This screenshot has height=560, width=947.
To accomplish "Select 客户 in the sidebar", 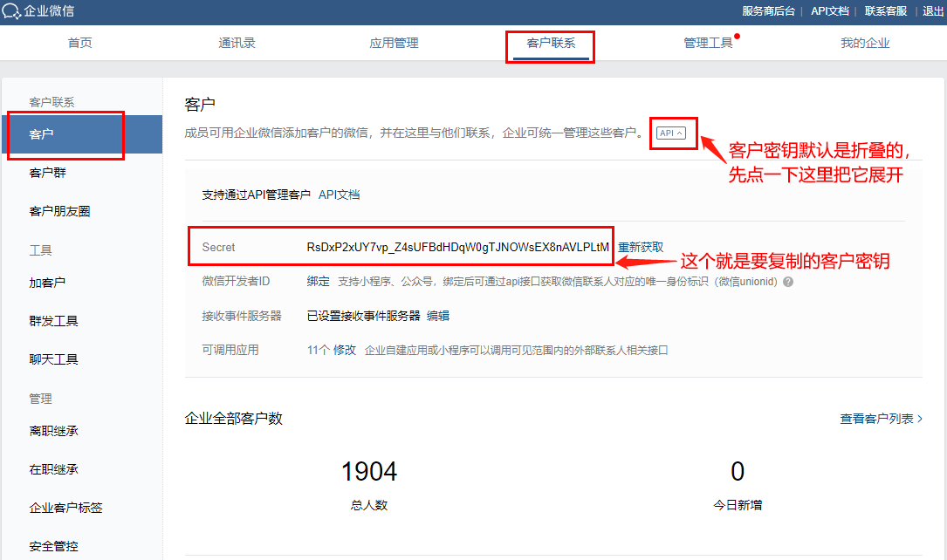I will pos(82,134).
